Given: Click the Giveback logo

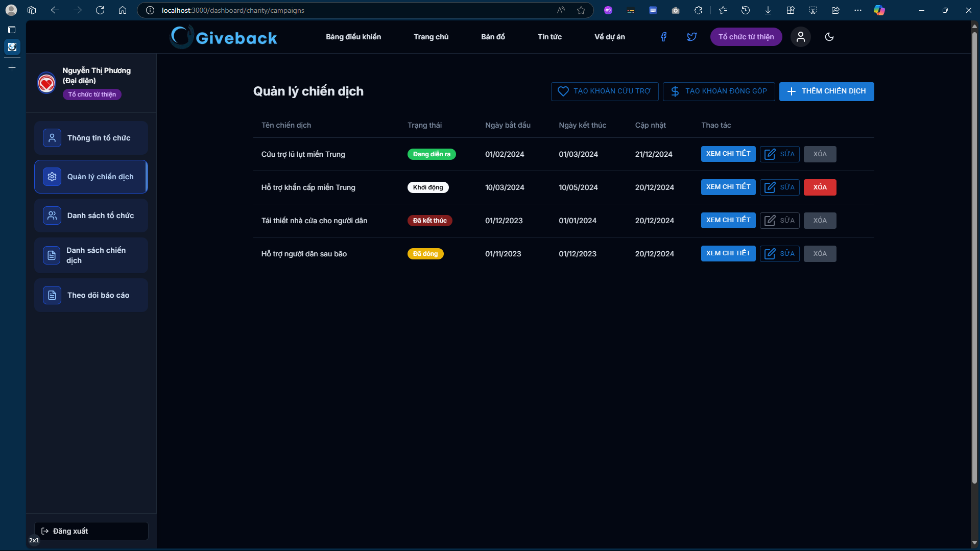Looking at the screenshot, I should 224,37.
